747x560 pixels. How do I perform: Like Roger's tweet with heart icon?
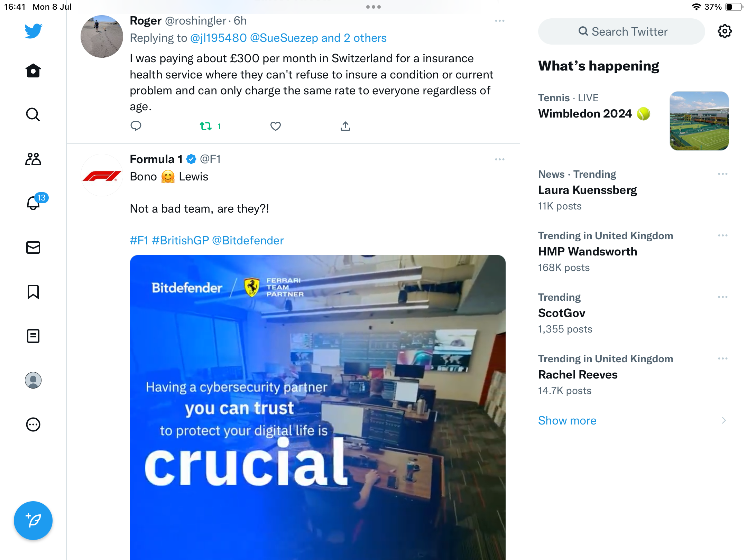(x=275, y=126)
